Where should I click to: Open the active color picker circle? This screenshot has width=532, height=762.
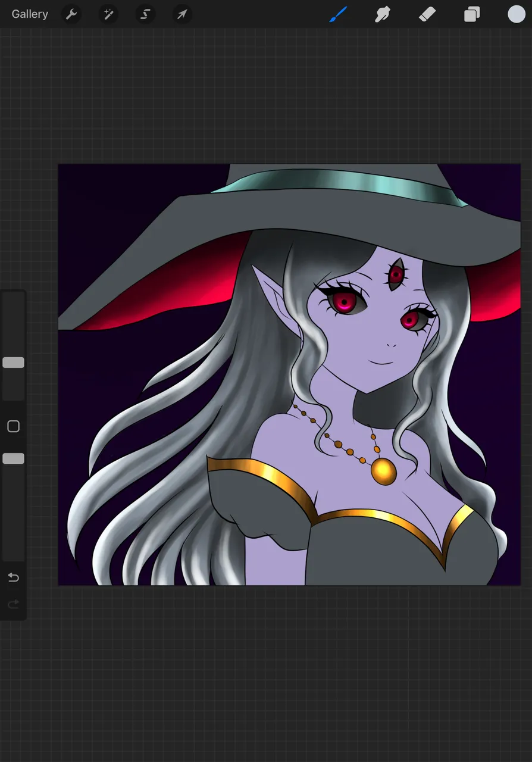pos(517,14)
